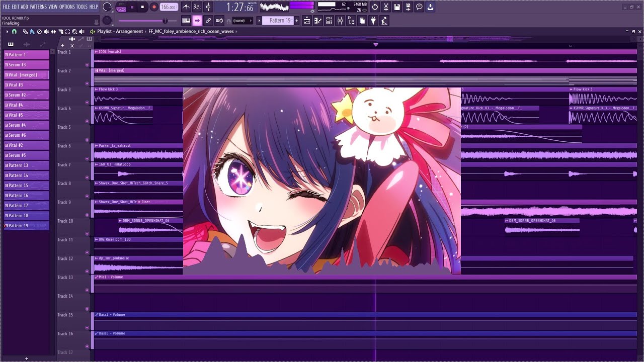Image resolution: width=644 pixels, height=362 pixels.
Task: Select Vital (merged) in picker
Action: (27, 75)
